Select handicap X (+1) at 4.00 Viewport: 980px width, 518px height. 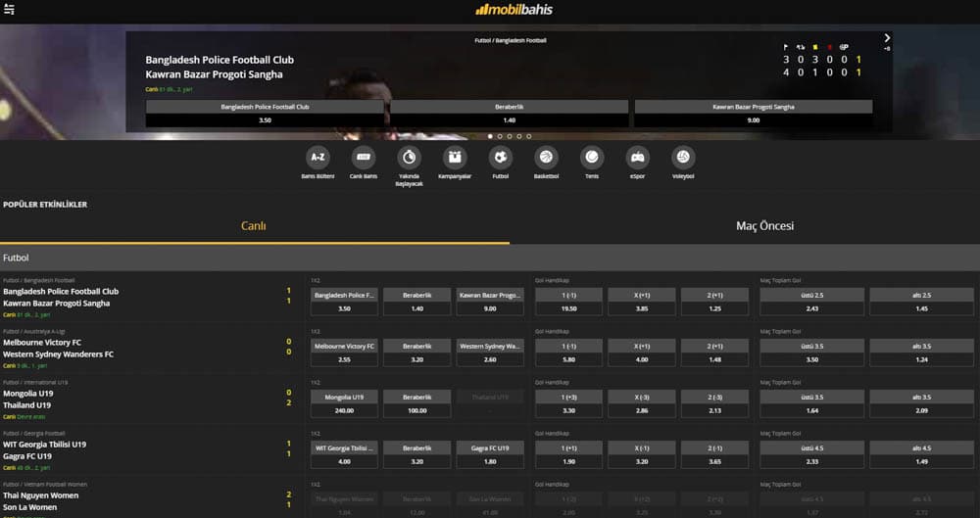642,353
